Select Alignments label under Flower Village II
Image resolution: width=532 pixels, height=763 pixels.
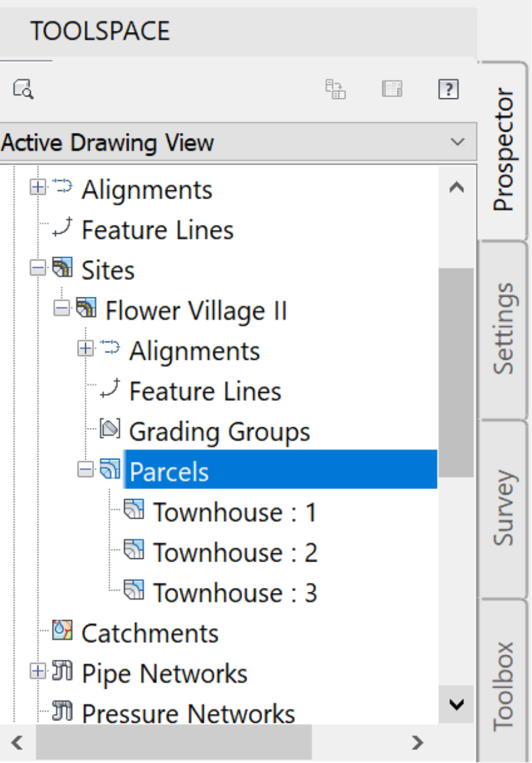tap(195, 351)
